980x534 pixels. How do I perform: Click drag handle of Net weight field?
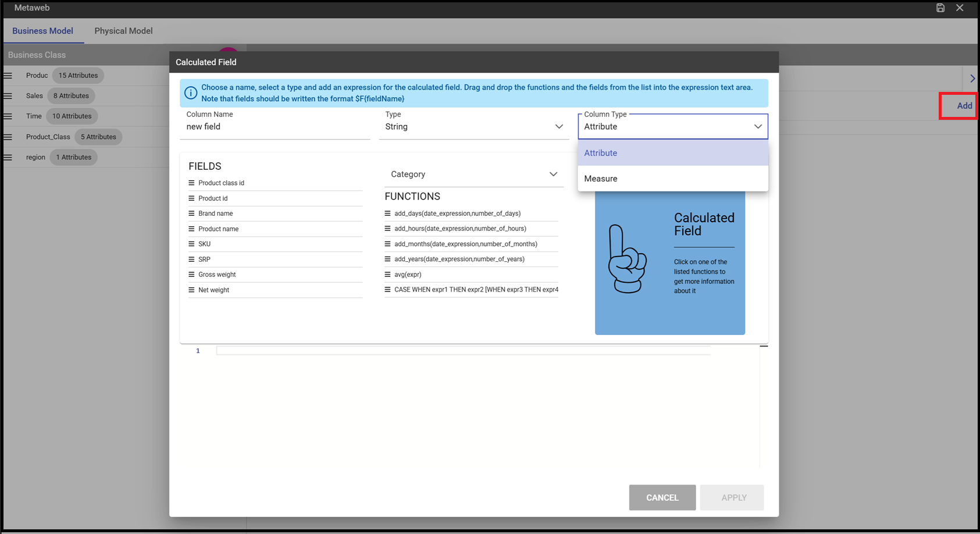[x=191, y=290]
